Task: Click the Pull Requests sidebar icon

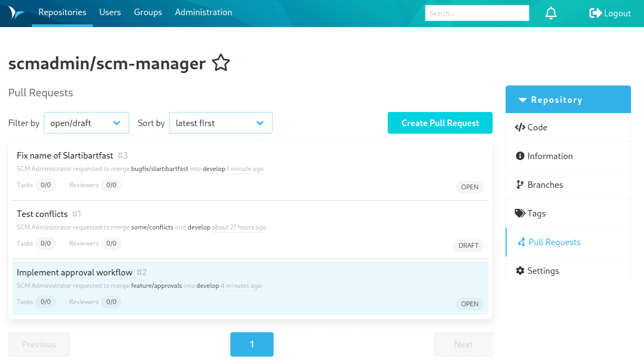Action: pyautogui.click(x=521, y=242)
